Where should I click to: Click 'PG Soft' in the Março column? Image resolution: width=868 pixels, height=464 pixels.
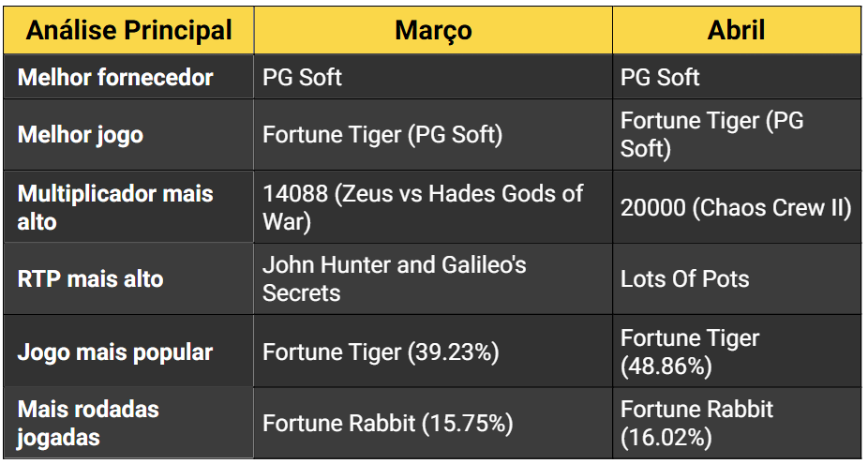(x=302, y=77)
